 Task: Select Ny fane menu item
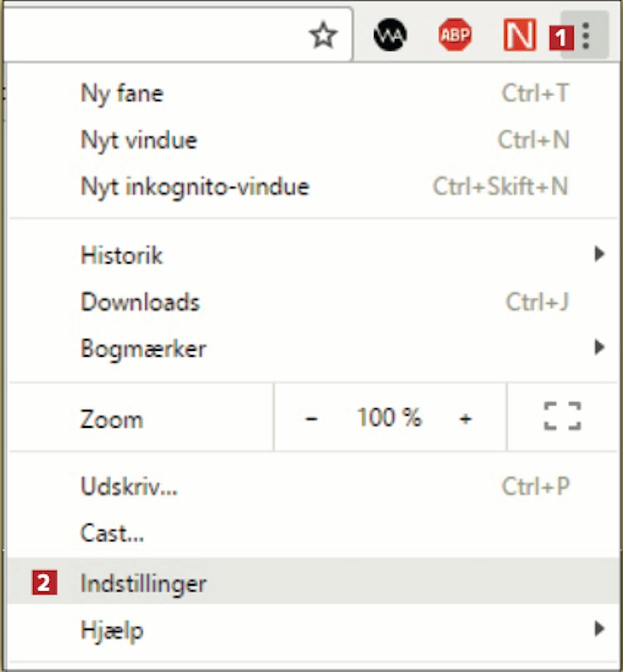(122, 93)
